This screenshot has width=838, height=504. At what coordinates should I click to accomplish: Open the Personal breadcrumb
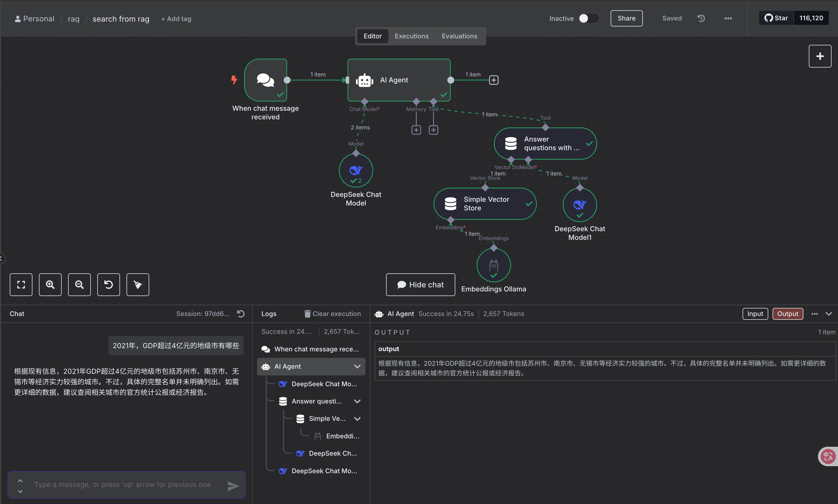click(x=35, y=19)
